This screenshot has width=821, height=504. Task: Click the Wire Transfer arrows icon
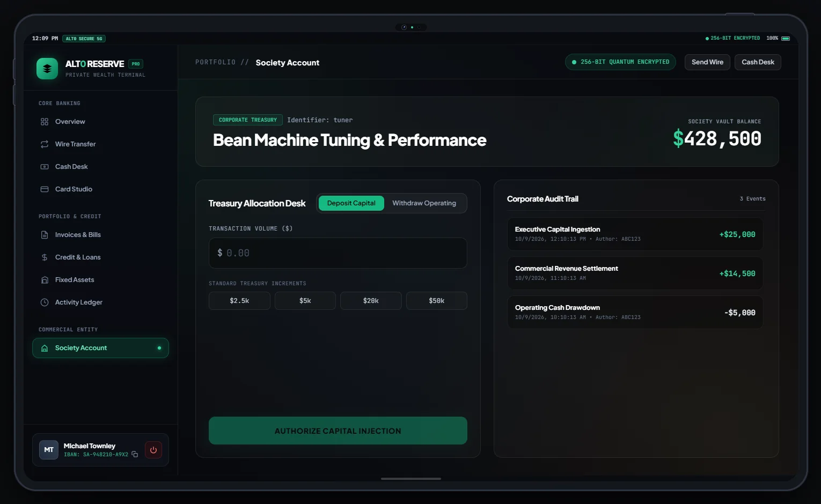(45, 144)
